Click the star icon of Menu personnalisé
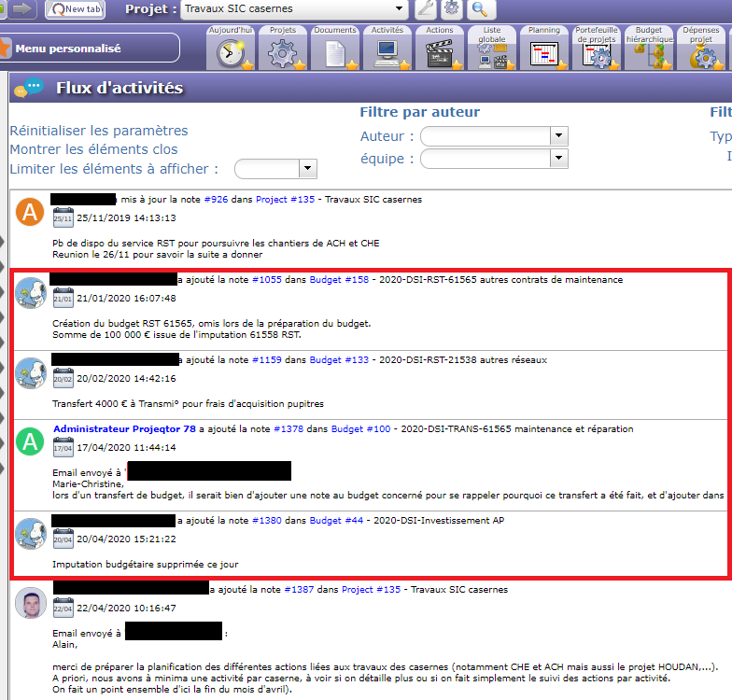 (5, 48)
